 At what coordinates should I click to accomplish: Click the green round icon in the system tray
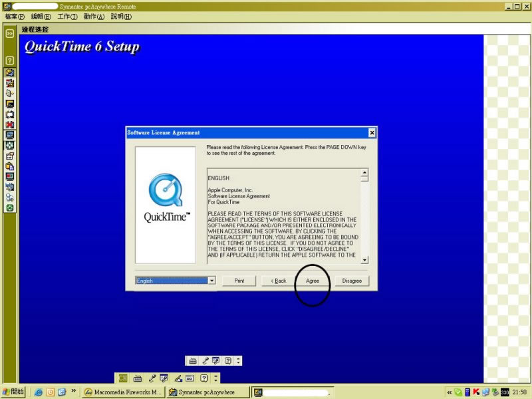point(458,392)
